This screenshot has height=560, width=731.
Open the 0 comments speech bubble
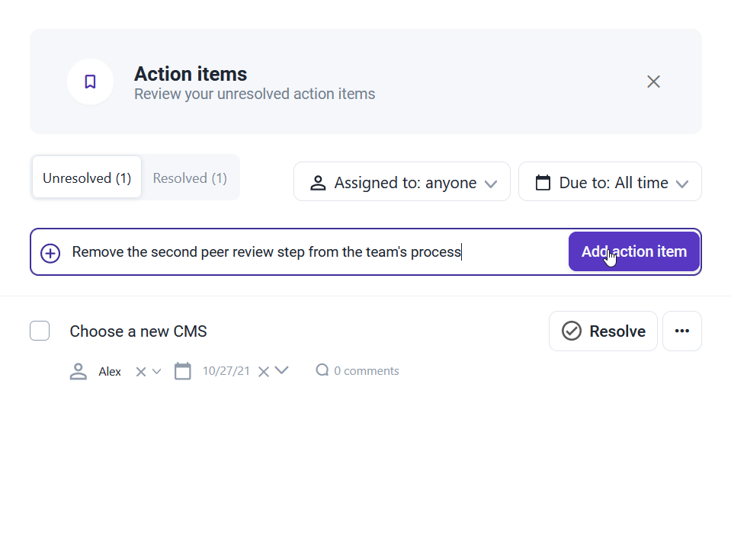tap(322, 370)
